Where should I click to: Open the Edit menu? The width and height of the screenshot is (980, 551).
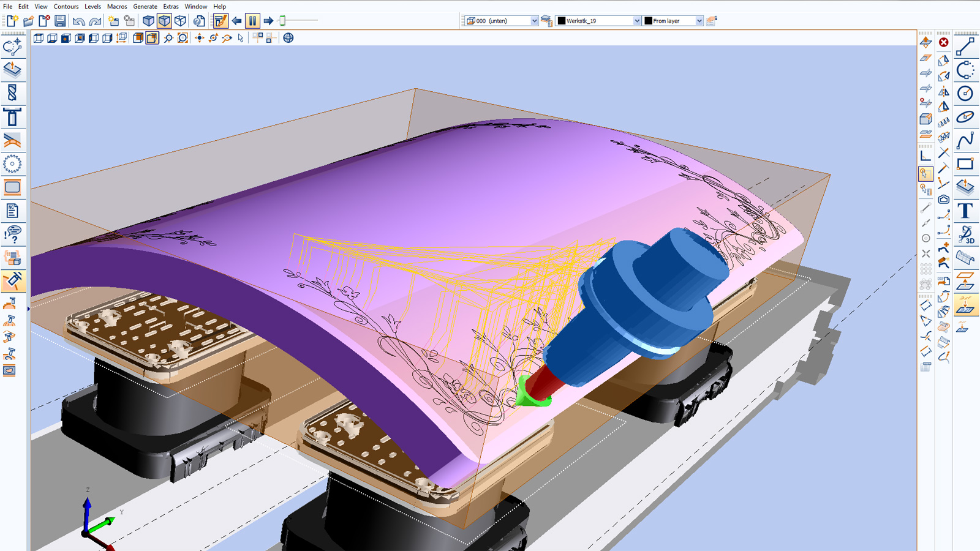23,6
